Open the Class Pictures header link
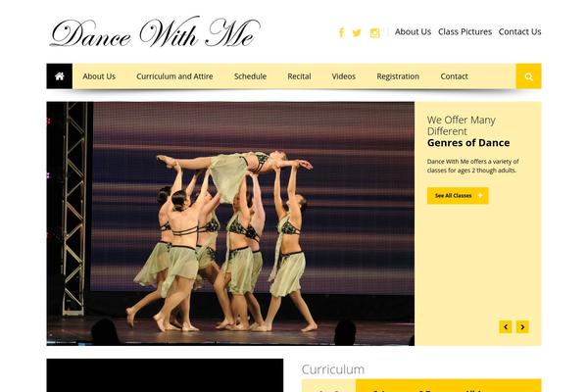 pos(465,32)
